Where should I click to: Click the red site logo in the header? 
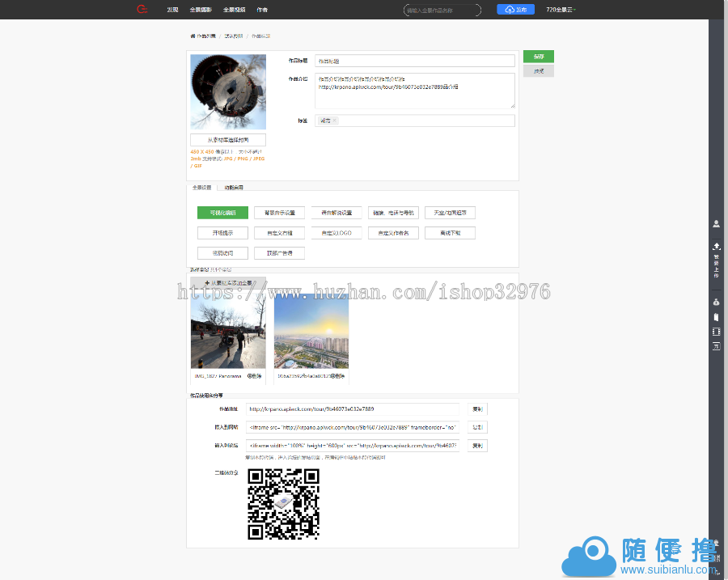click(x=142, y=9)
